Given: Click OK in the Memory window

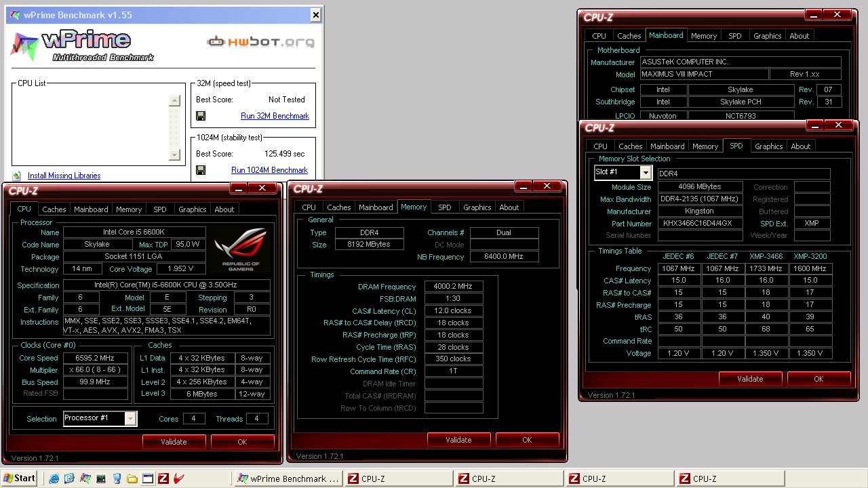Looking at the screenshot, I should tap(527, 440).
